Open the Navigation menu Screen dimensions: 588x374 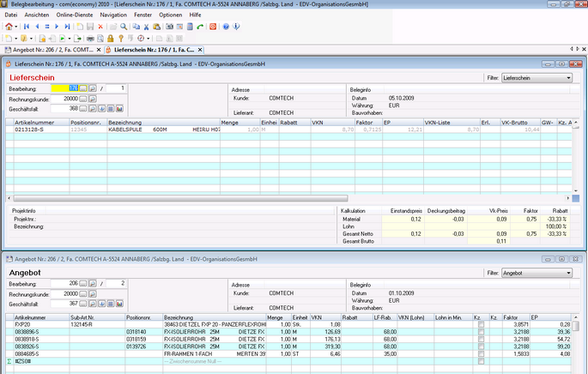[113, 15]
